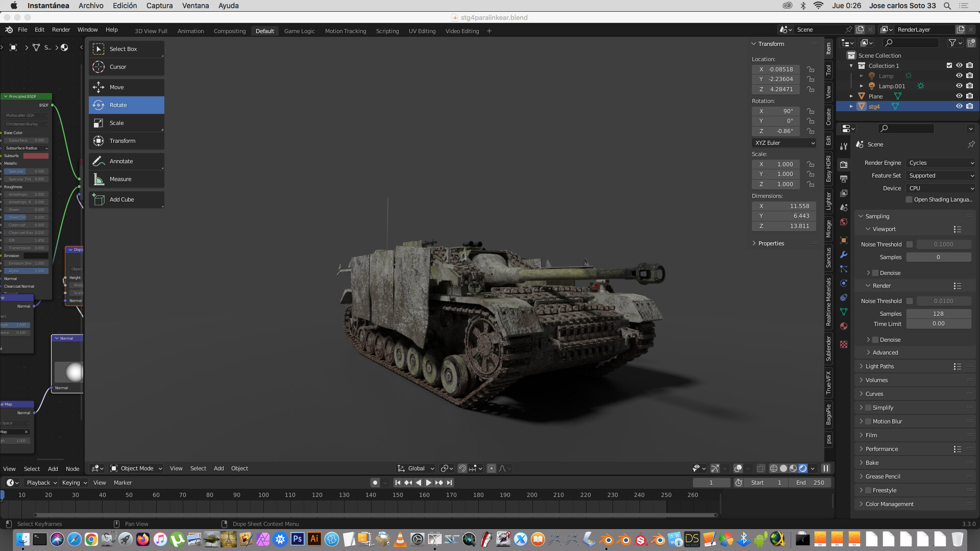Switch to the UV Editing workspace tab
The image size is (980, 551).
pos(422,31)
